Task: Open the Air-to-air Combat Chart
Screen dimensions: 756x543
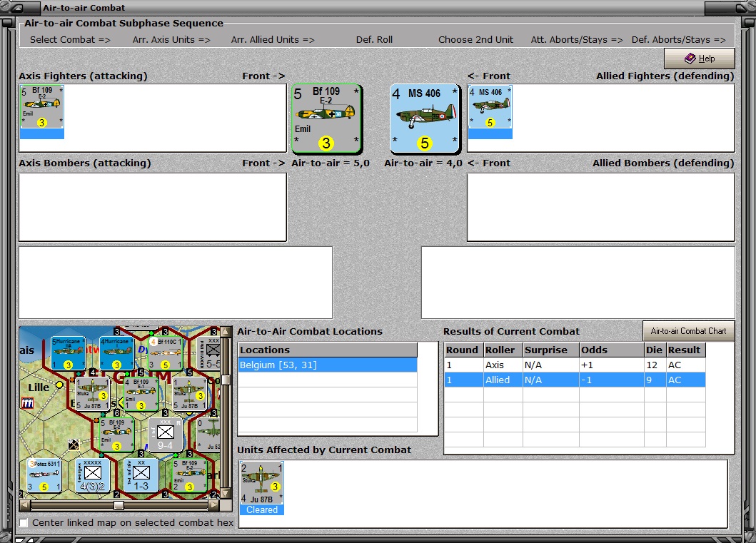Action: point(688,331)
